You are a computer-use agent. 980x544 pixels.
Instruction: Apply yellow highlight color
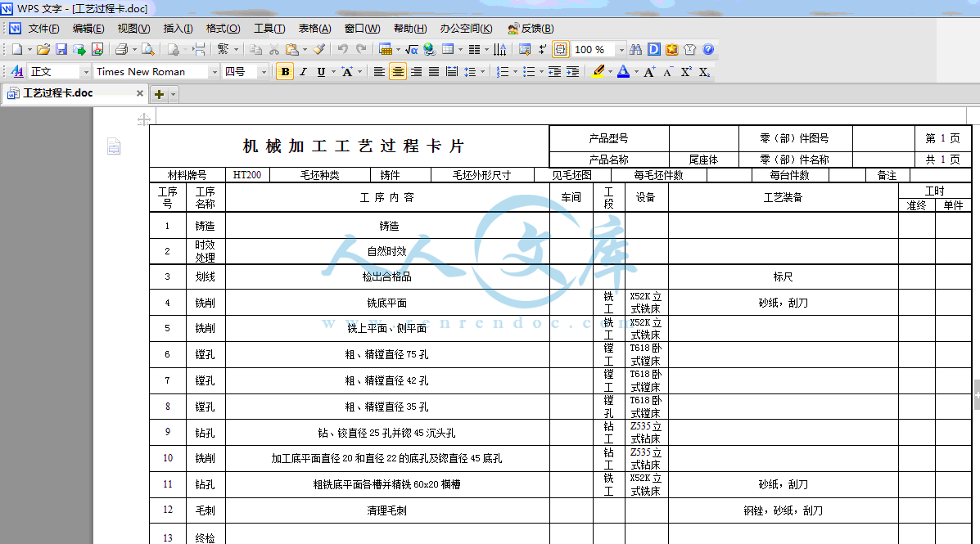click(598, 72)
